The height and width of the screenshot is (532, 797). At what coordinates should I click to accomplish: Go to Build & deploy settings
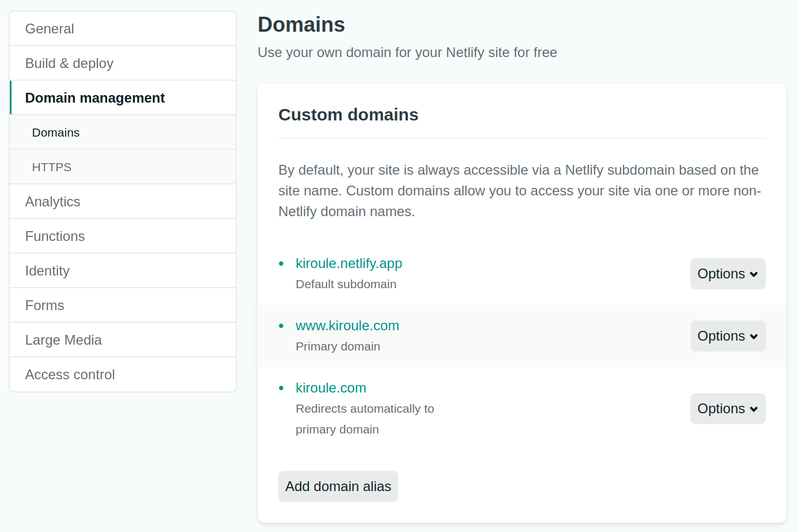point(123,63)
